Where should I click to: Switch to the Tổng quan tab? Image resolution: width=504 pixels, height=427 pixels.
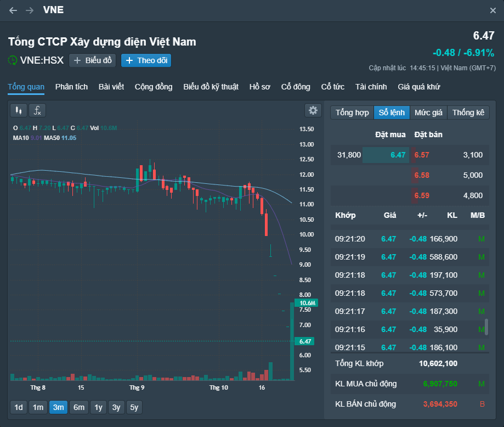click(26, 87)
